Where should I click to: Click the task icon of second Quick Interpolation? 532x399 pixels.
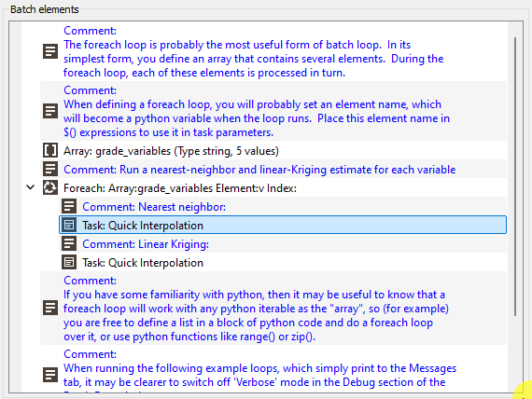[69, 262]
